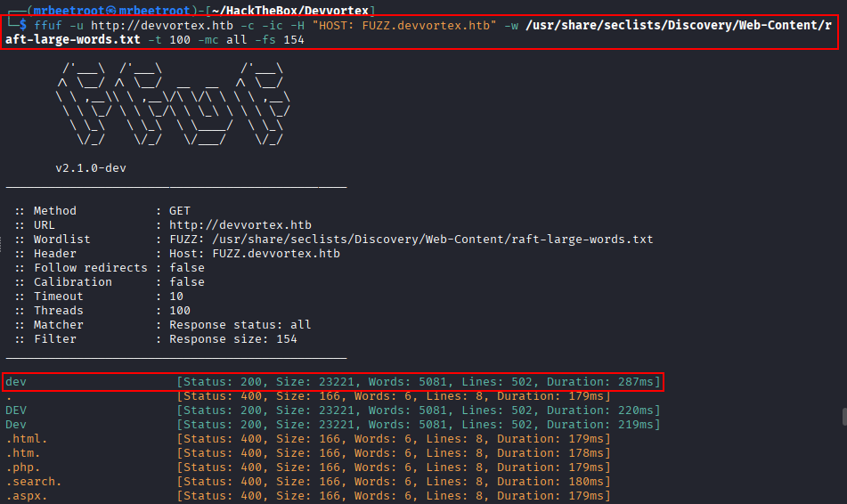Click the "-H" flag in the command line
The height and width of the screenshot is (504, 847).
[297, 26]
